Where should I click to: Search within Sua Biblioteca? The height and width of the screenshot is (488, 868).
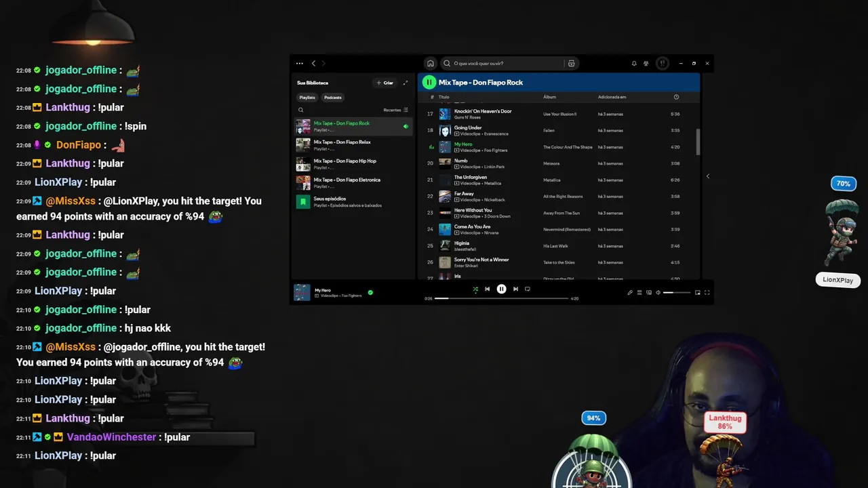tap(301, 110)
